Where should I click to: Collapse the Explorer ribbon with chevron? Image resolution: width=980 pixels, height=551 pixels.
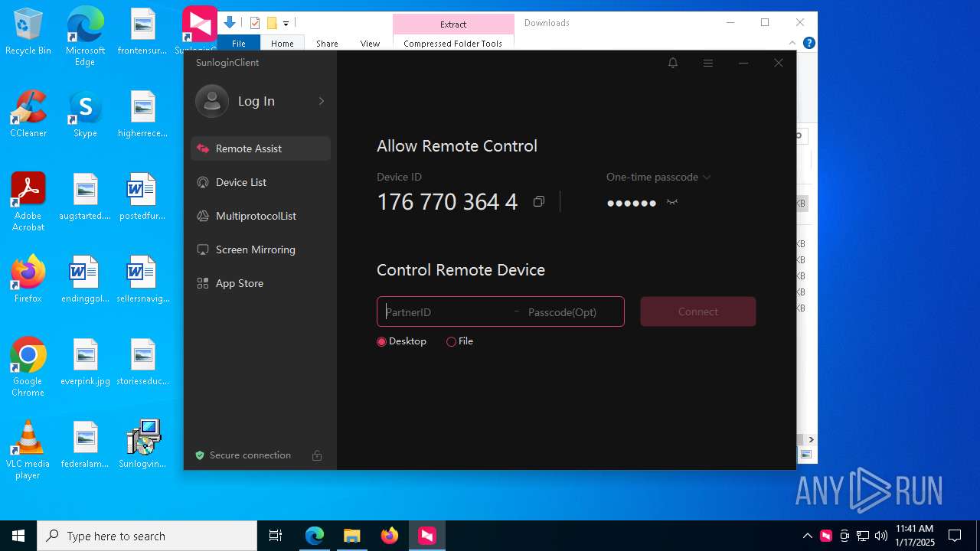792,44
